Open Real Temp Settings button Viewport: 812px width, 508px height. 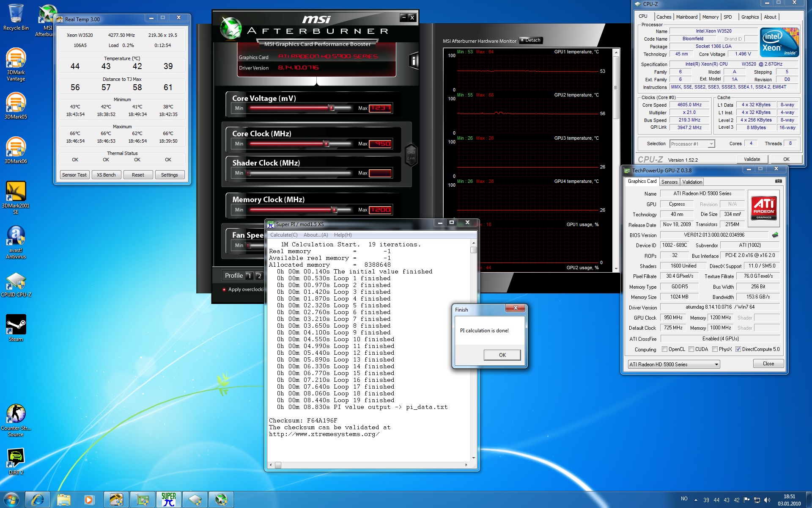(x=170, y=175)
